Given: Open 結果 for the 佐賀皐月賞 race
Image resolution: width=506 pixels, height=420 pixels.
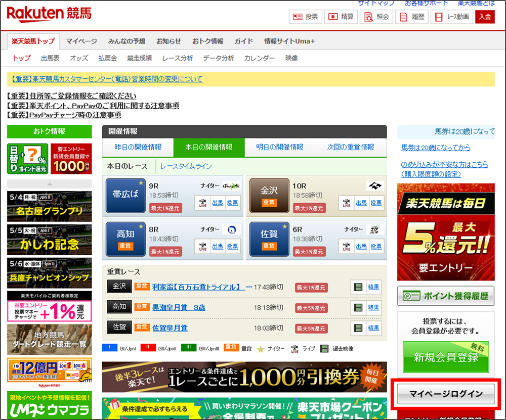Looking at the screenshot, I should tap(374, 328).
